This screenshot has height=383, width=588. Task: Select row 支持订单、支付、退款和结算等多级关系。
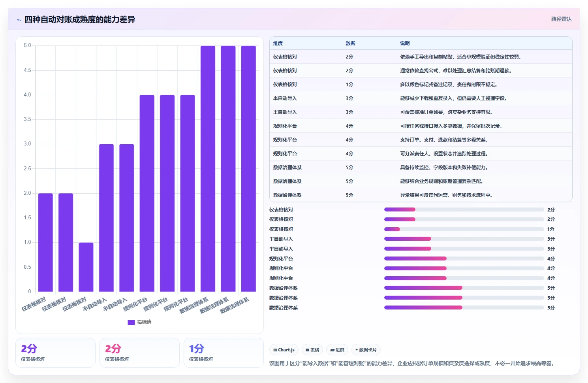coord(421,140)
